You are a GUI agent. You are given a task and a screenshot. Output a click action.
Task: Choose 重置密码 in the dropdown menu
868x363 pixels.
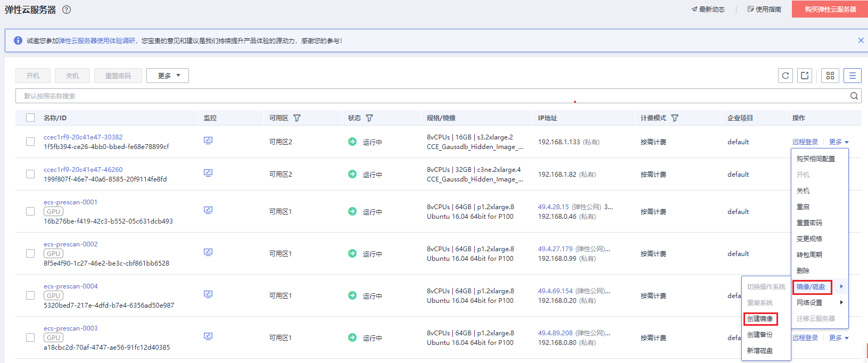pyautogui.click(x=809, y=223)
